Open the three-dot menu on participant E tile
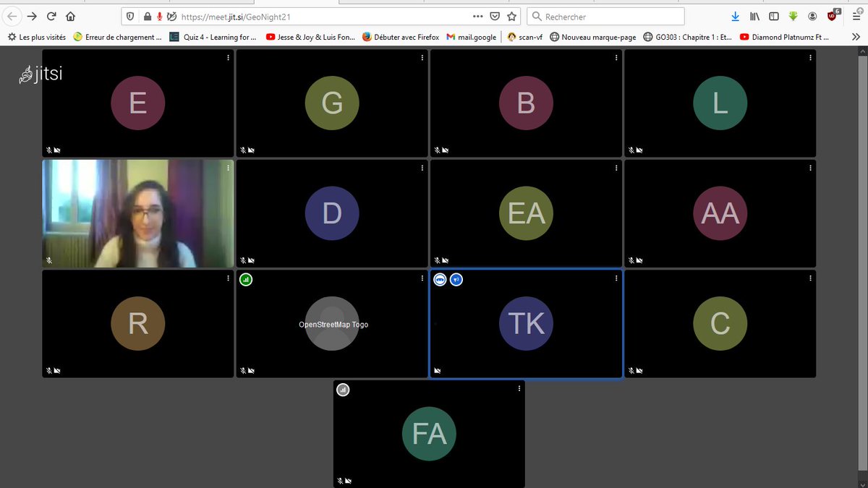Viewport: 868px width, 488px height. click(228, 57)
